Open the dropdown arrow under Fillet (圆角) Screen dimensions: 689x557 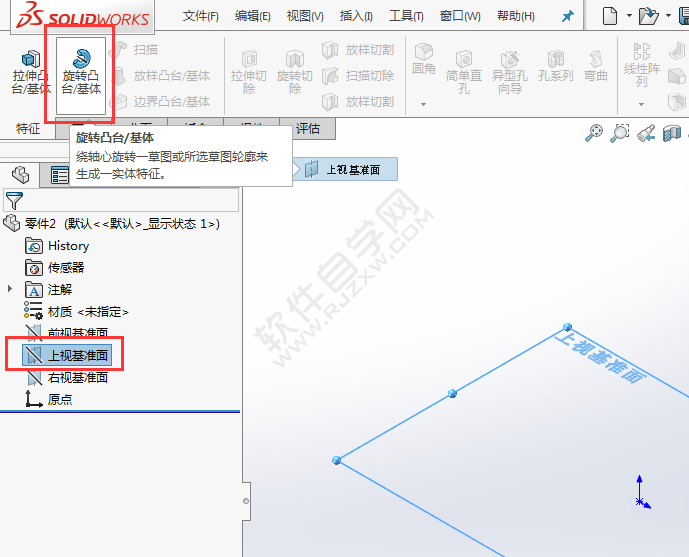pyautogui.click(x=424, y=105)
